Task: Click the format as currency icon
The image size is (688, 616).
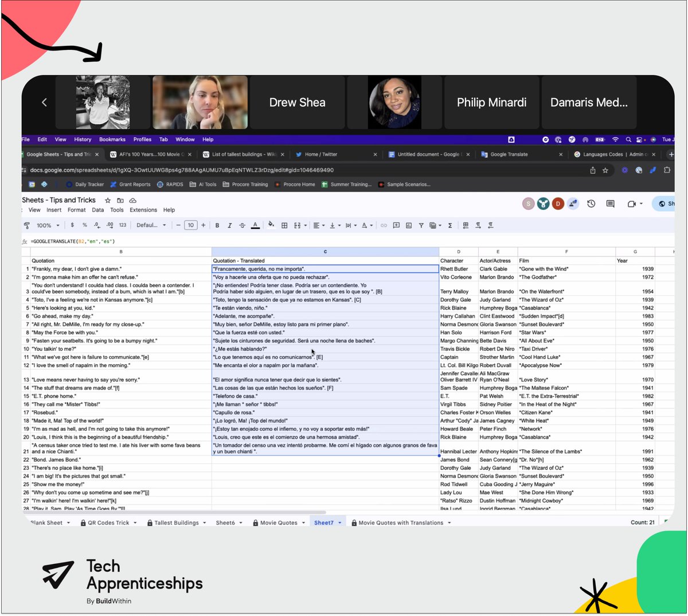Action: coord(72,225)
